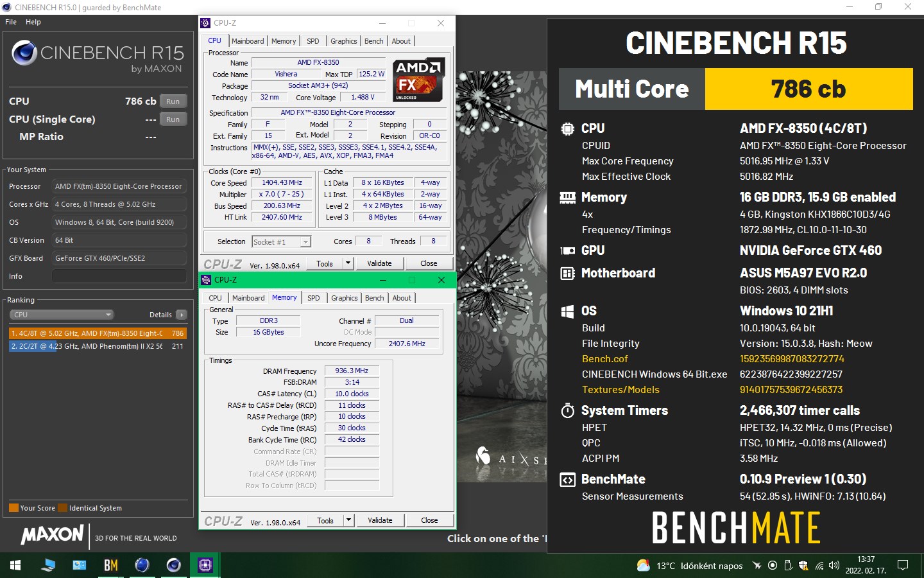Run the CPU Single Core benchmark

(x=173, y=119)
